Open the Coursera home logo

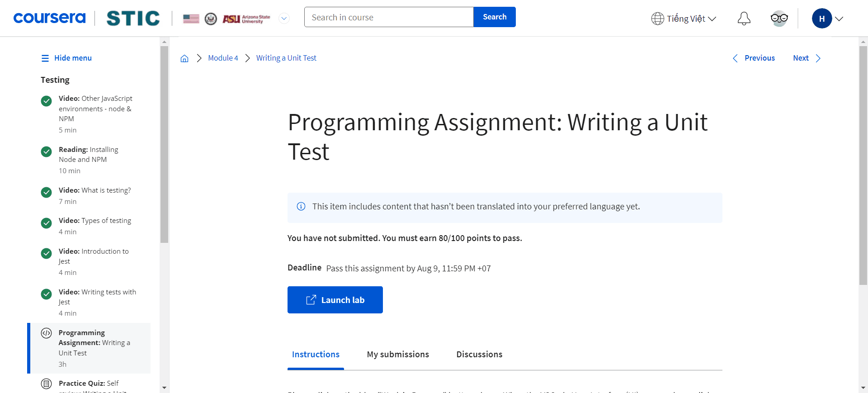pos(49,18)
